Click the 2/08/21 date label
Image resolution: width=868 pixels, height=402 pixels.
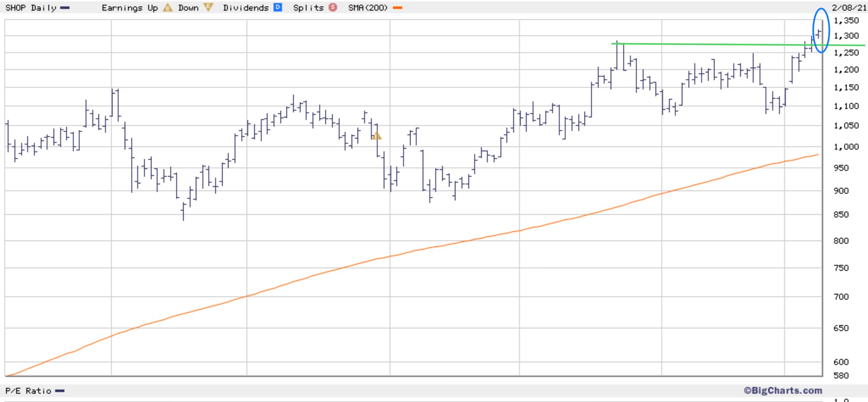(849, 8)
